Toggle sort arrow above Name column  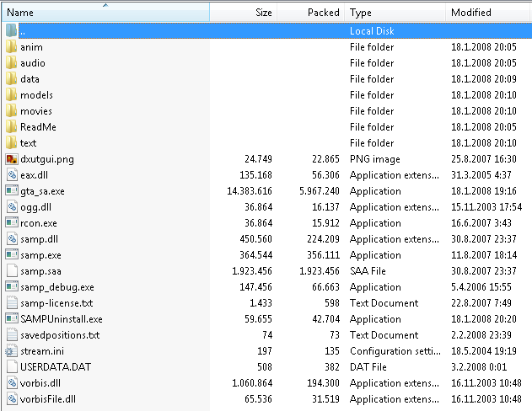pyautogui.click(x=105, y=5)
